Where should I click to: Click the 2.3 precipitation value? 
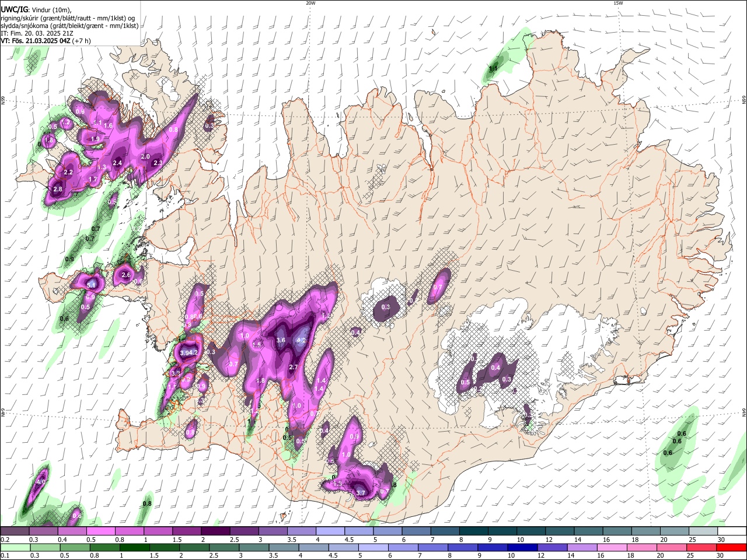point(158,163)
